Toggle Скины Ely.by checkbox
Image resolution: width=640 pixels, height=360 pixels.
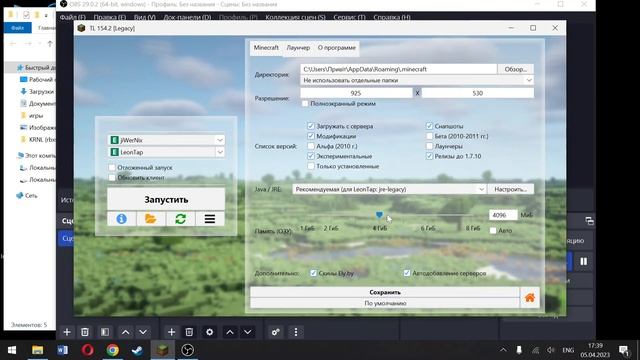pyautogui.click(x=313, y=273)
